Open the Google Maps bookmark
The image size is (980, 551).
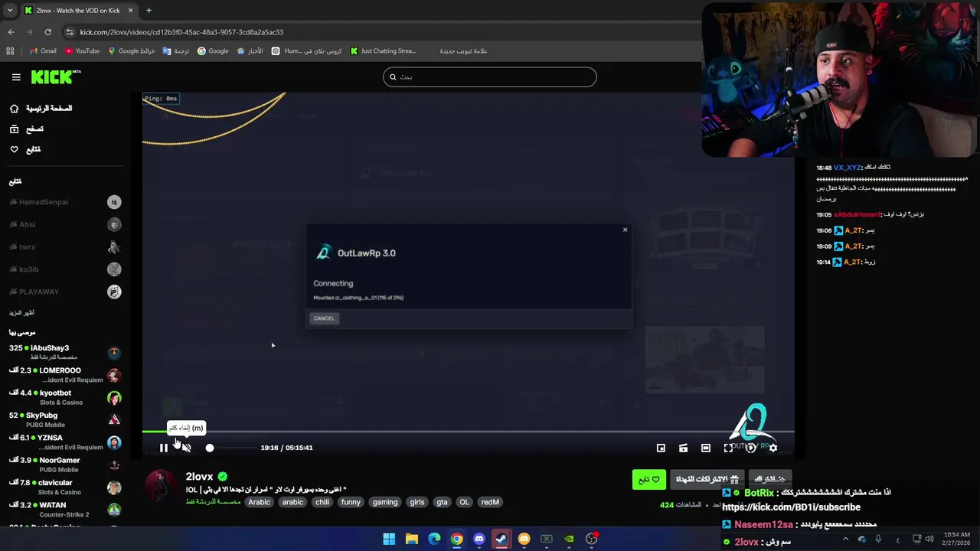coord(132,51)
